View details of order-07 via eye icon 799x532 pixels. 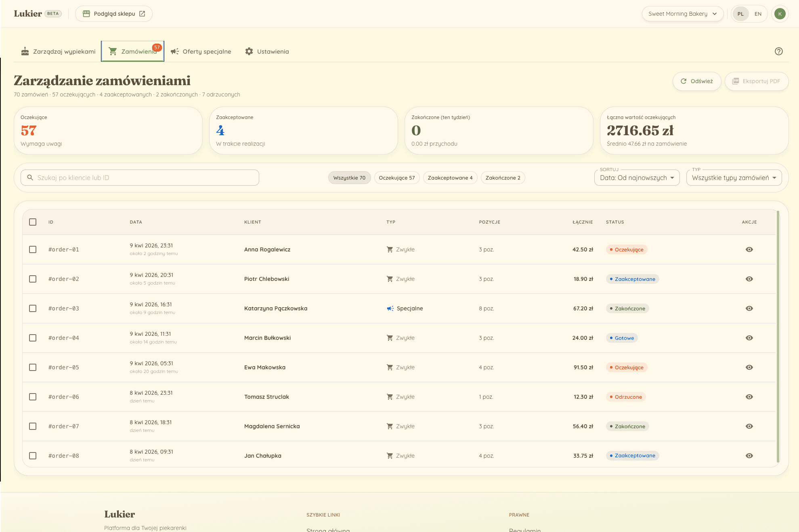(749, 426)
